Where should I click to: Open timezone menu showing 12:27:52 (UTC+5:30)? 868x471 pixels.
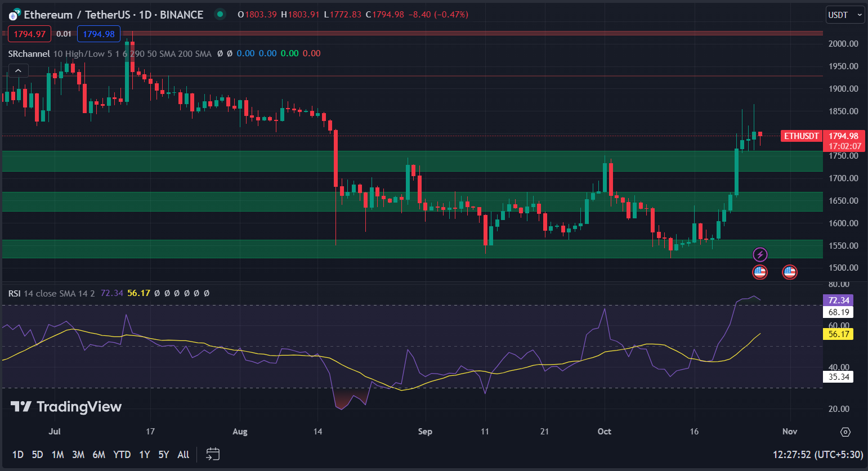818,454
